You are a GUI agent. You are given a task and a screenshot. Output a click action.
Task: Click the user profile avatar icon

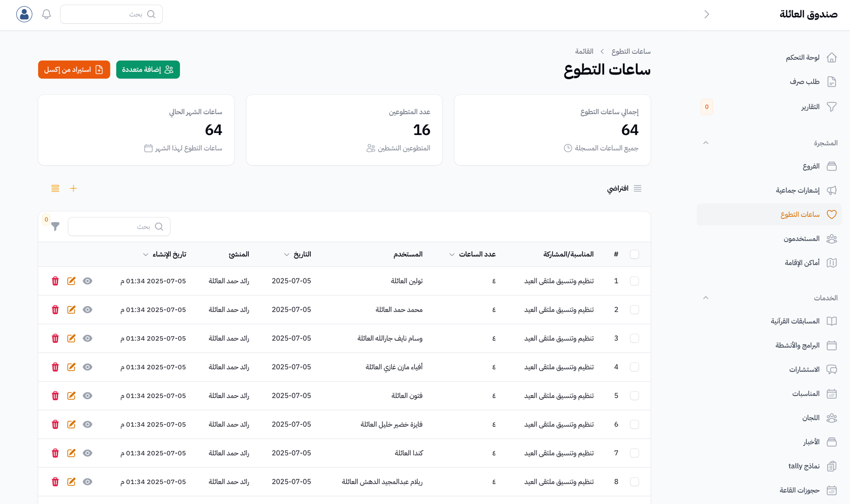[x=24, y=14]
